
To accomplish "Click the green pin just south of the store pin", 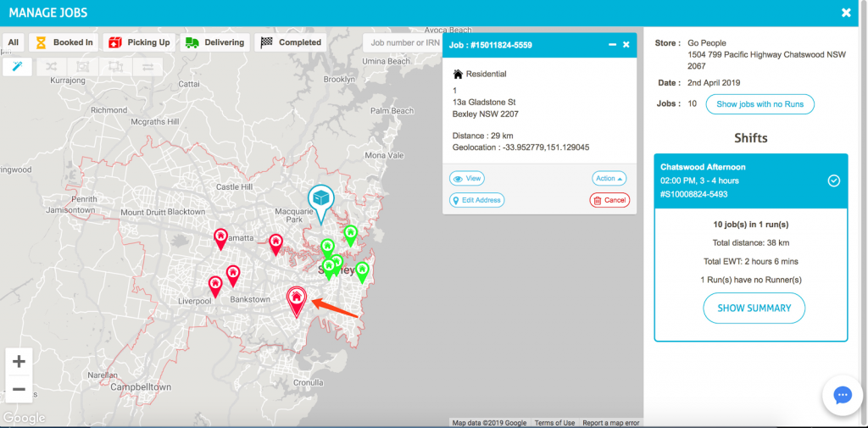I will [x=328, y=248].
